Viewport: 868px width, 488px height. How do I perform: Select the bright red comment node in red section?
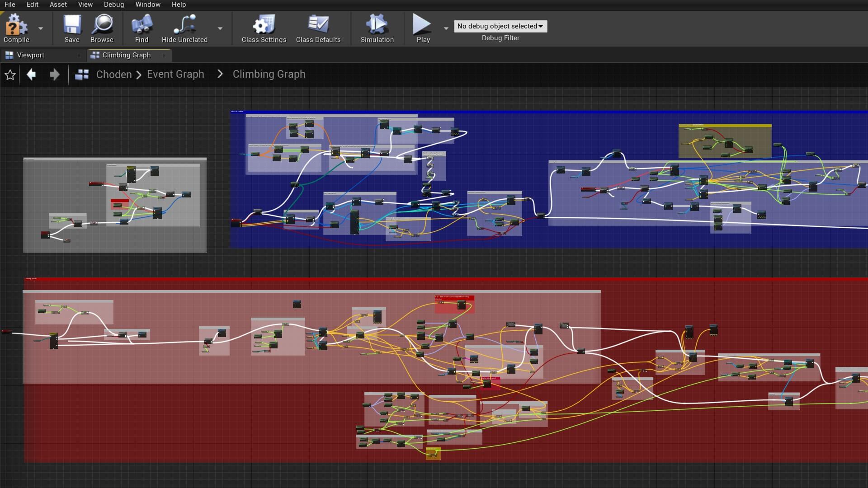coord(454,304)
